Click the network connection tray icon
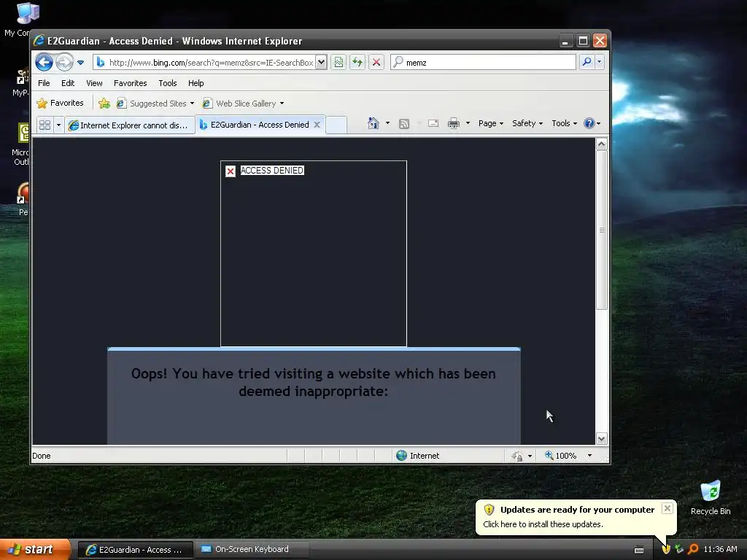The height and width of the screenshot is (560, 747). (x=679, y=549)
